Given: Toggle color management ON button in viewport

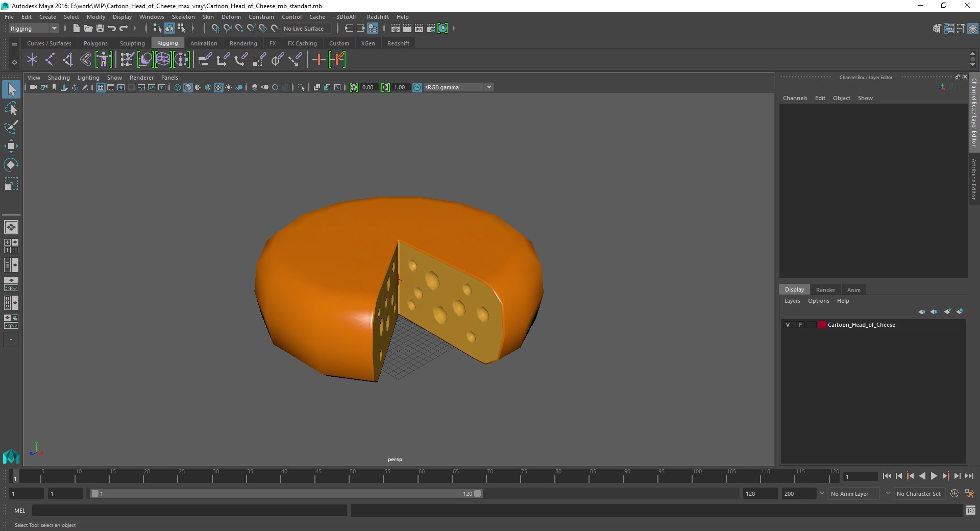Looking at the screenshot, I should coord(417,87).
